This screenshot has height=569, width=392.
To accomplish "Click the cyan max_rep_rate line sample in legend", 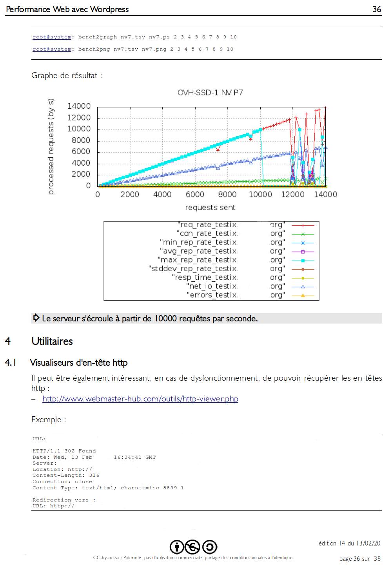I will (x=303, y=260).
